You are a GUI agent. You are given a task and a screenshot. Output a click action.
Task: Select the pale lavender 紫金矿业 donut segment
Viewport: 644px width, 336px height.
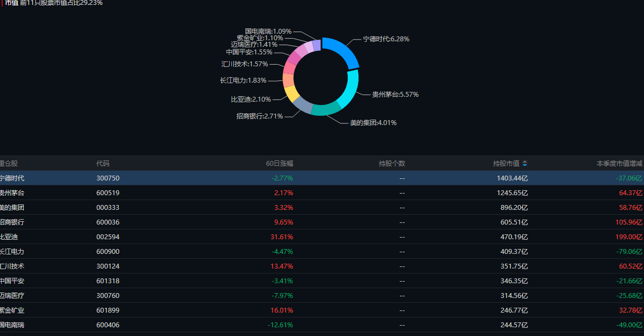[309, 46]
